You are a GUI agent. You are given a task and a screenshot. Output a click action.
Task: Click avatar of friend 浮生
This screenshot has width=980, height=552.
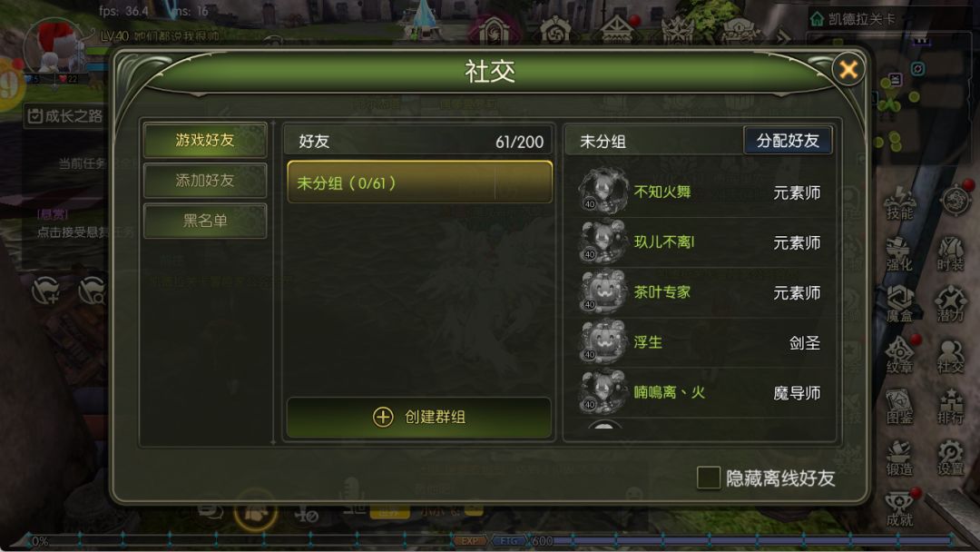(x=603, y=342)
